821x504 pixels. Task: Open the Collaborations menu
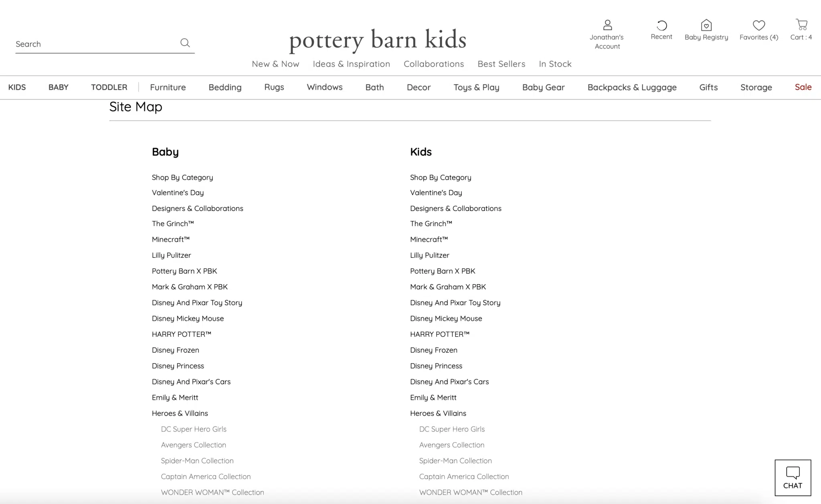pos(433,64)
